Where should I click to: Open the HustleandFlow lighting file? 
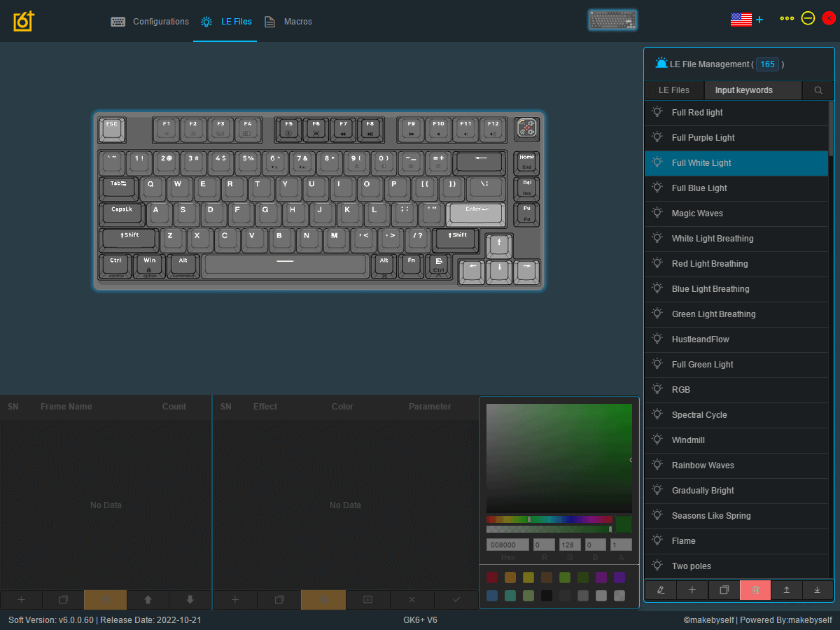736,339
